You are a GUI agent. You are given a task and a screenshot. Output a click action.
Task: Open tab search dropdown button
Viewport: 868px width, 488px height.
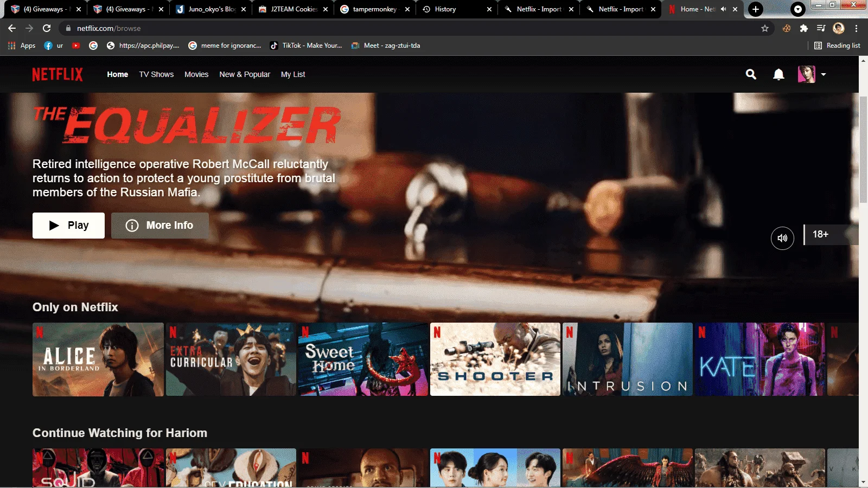tap(798, 9)
